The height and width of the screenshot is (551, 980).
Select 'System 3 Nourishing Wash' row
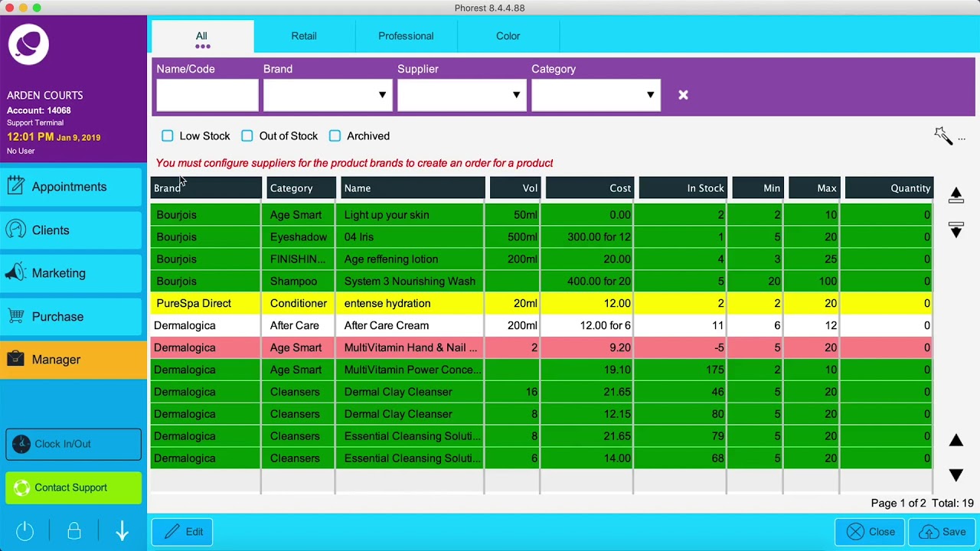point(541,282)
